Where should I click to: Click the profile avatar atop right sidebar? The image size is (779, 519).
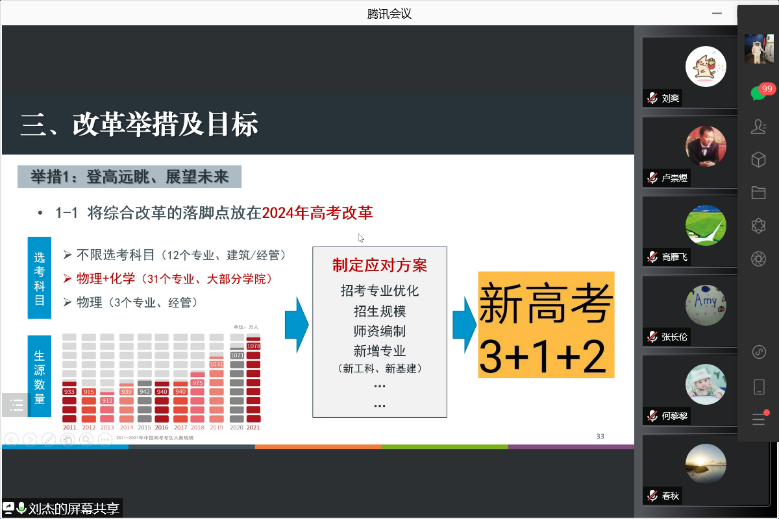[x=759, y=48]
